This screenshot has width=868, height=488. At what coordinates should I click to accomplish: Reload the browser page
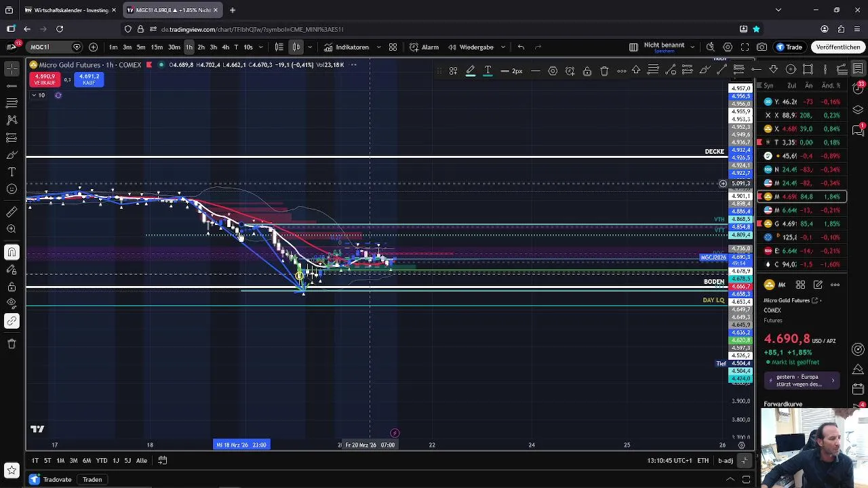[x=60, y=29]
